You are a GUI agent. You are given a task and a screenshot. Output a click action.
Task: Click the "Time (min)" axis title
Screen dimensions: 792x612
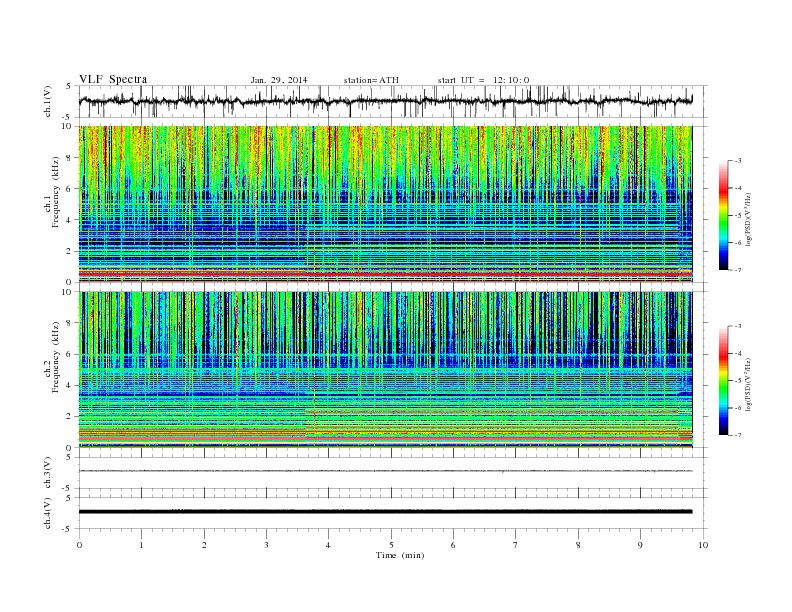pyautogui.click(x=400, y=555)
